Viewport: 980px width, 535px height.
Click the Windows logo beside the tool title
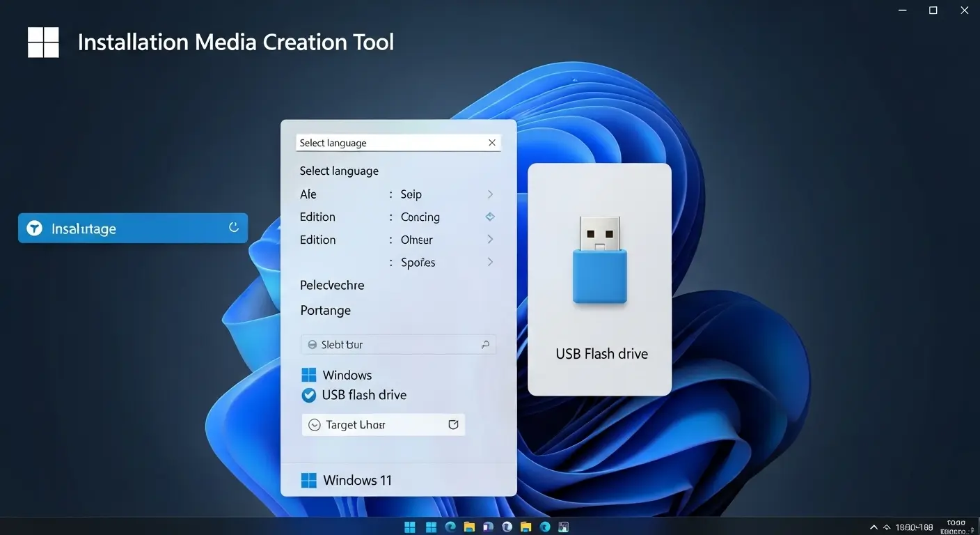coord(43,42)
